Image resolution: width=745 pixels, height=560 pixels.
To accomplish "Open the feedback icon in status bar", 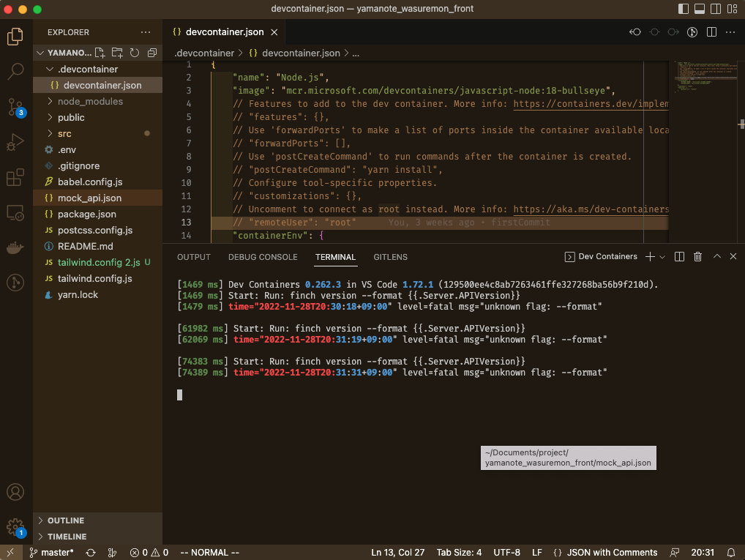I will 674,553.
